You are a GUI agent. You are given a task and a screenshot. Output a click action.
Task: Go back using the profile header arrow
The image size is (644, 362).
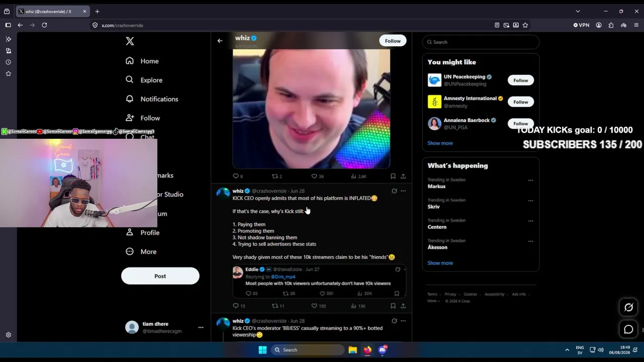pos(220,41)
